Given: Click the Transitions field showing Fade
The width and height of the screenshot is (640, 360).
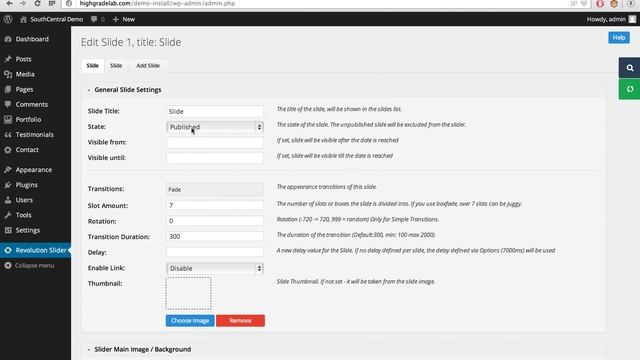Looking at the screenshot, I should 215,189.
